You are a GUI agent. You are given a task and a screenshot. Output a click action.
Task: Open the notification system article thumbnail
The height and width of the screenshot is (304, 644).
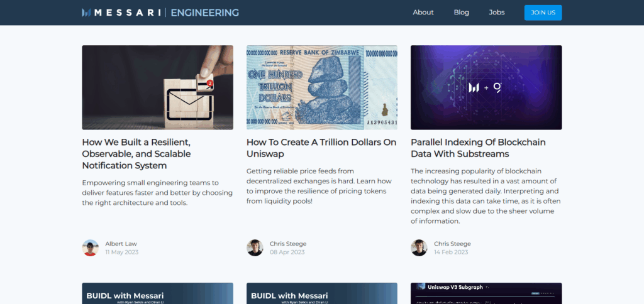click(158, 87)
